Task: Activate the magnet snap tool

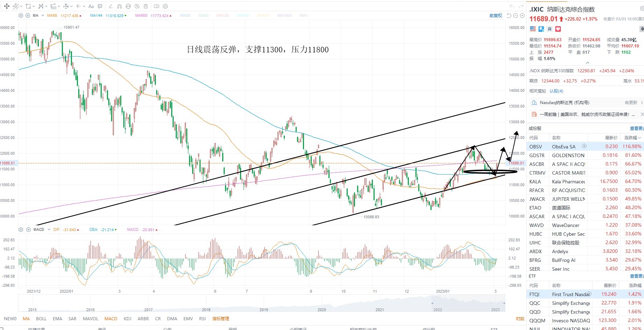Action: [x=119, y=6]
